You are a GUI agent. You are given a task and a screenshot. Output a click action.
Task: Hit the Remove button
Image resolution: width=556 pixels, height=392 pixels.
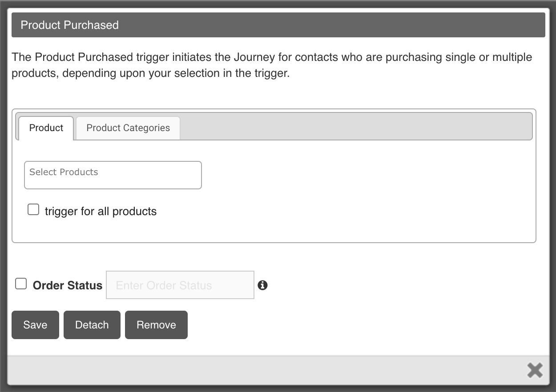tap(156, 325)
